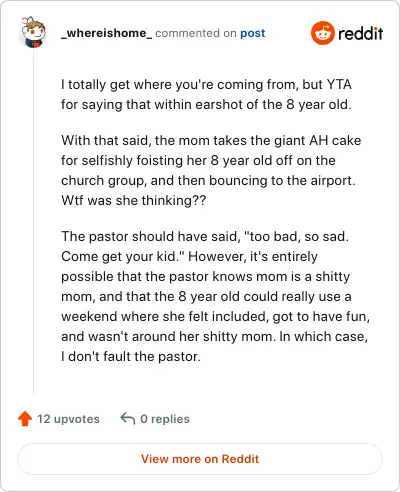Follow the blue "post" link
The width and height of the screenshot is (400, 492).
coord(253,33)
